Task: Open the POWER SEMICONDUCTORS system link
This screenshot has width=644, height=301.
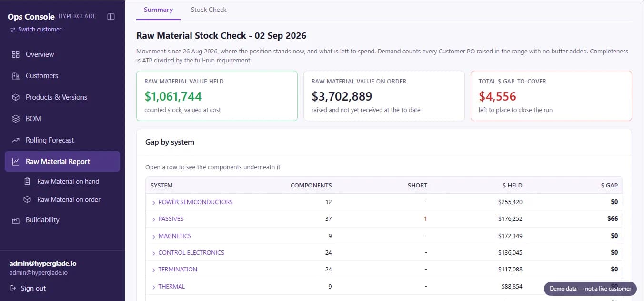Action: [195, 202]
